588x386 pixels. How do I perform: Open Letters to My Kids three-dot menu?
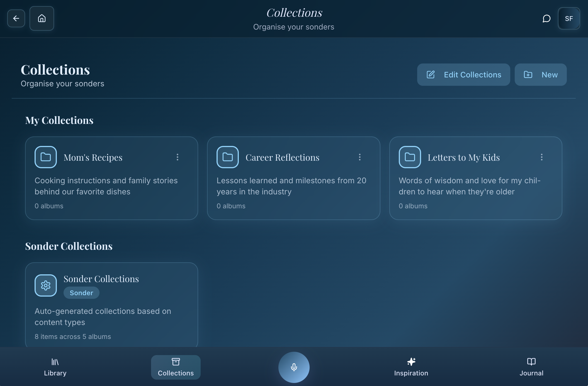coord(542,157)
